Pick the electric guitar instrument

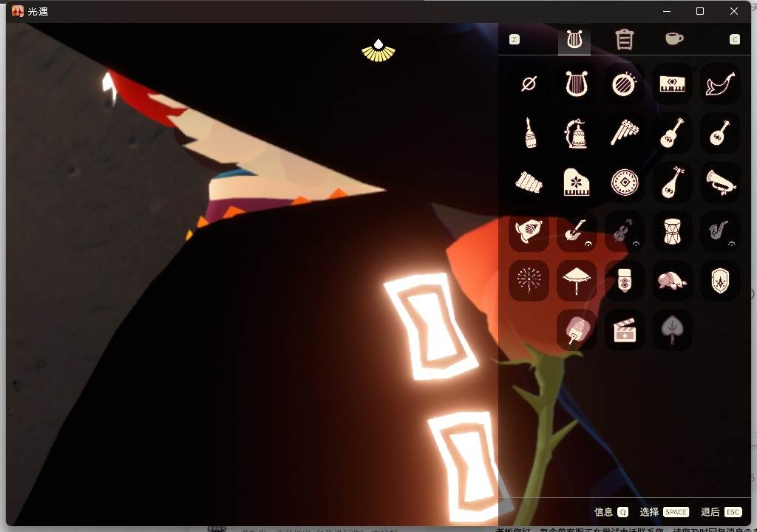[x=577, y=231]
